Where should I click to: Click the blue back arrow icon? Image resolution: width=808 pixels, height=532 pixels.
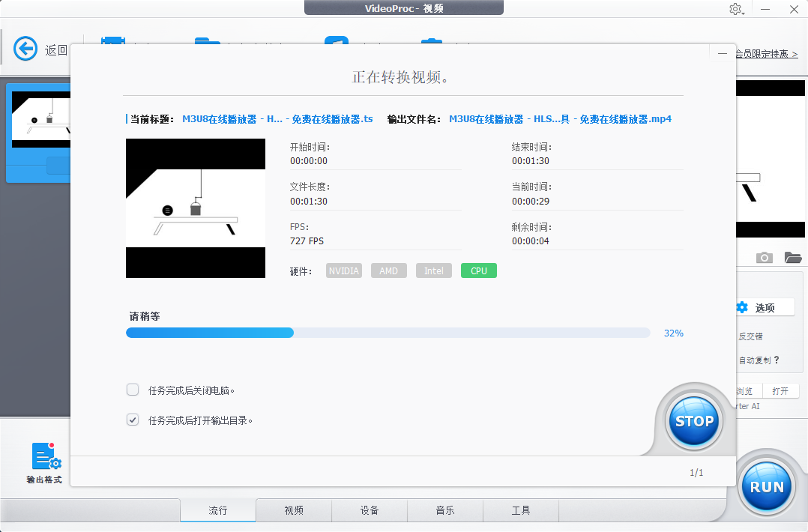[x=25, y=49]
